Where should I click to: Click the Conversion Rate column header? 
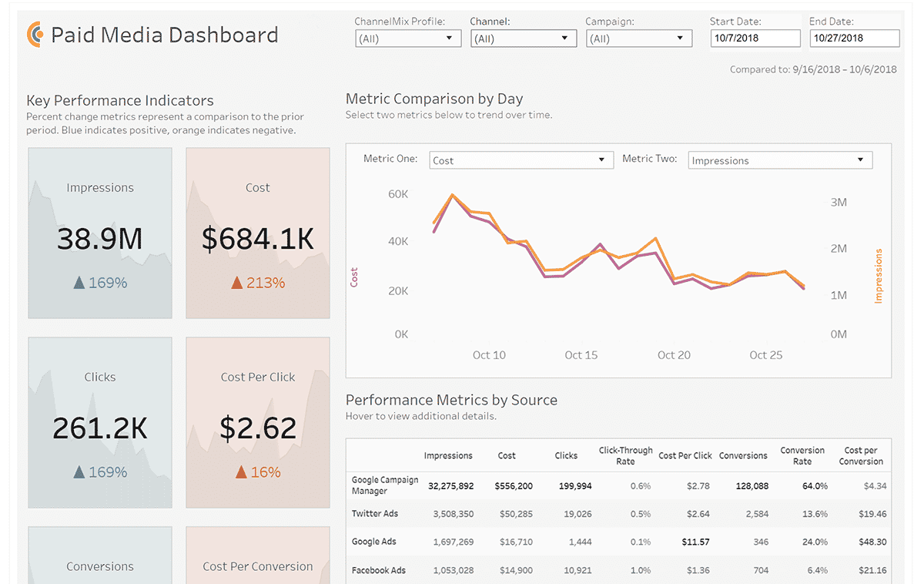click(802, 455)
